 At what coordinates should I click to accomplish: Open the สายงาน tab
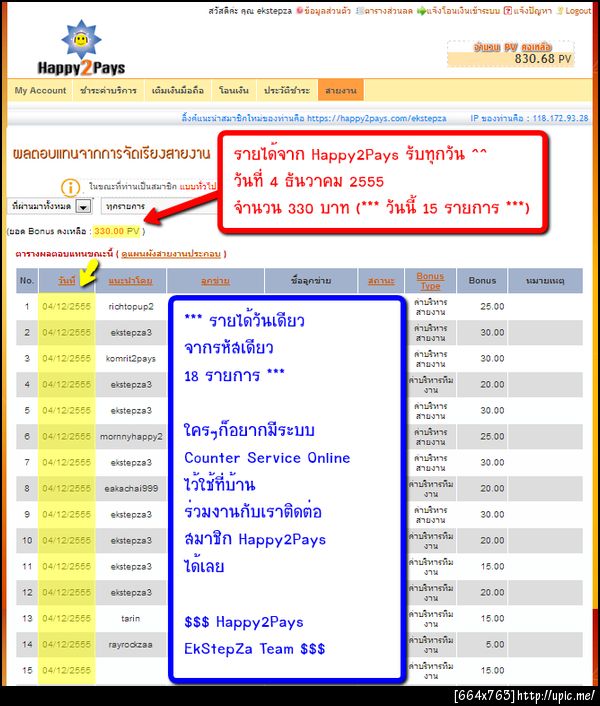341,91
